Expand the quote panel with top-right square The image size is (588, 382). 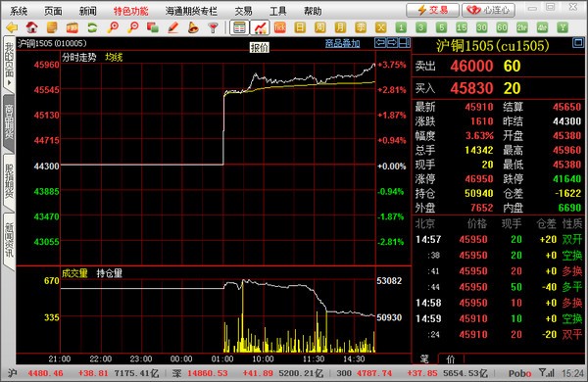(x=578, y=43)
